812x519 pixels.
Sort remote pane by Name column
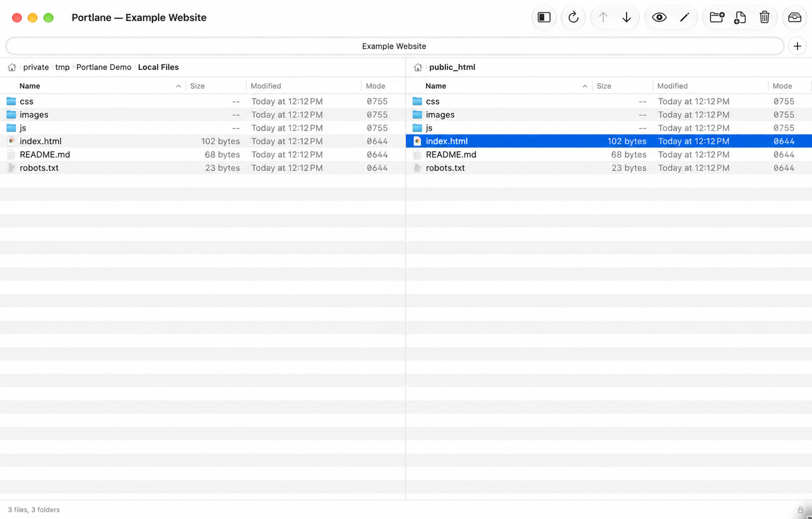(x=499, y=86)
